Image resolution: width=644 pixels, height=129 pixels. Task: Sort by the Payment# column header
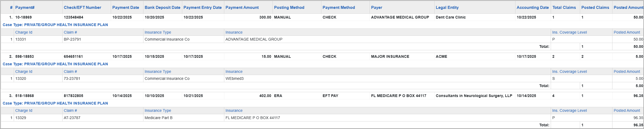coord(25,8)
